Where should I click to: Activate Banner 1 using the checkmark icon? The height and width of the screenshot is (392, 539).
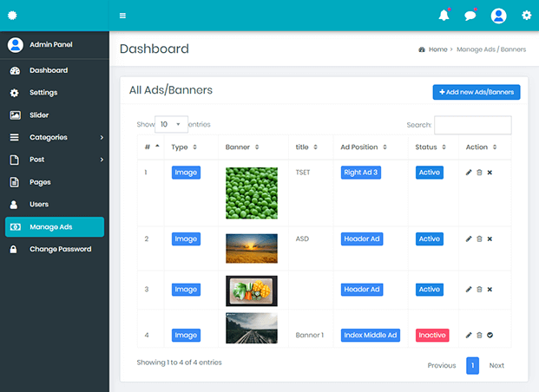coord(490,335)
